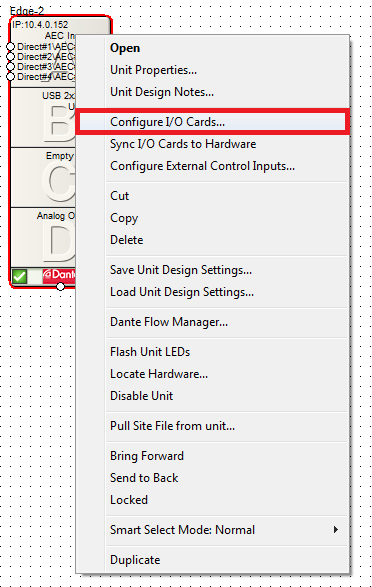The width and height of the screenshot is (372, 587).
Task: Click the Edge-2 IP address header
Action: pos(40,25)
